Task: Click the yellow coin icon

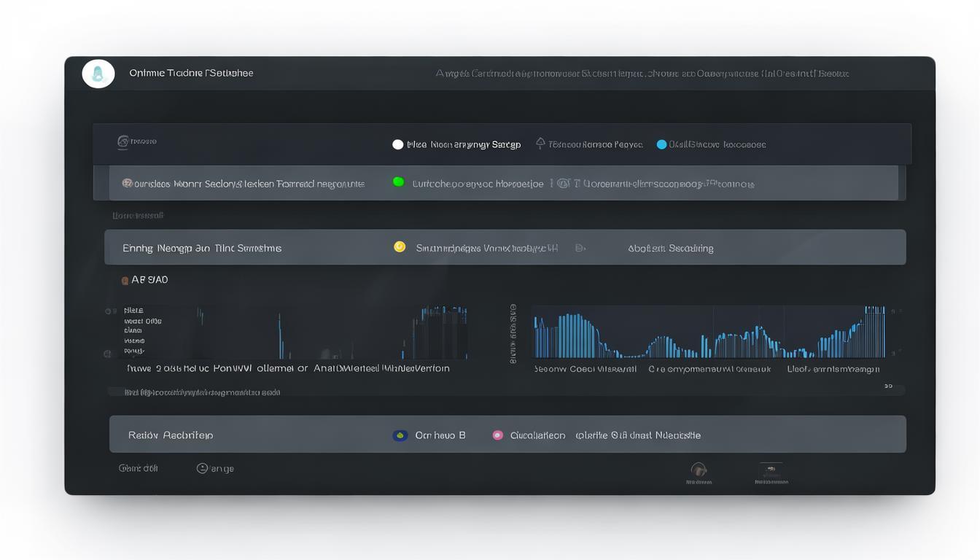Action: pos(400,247)
